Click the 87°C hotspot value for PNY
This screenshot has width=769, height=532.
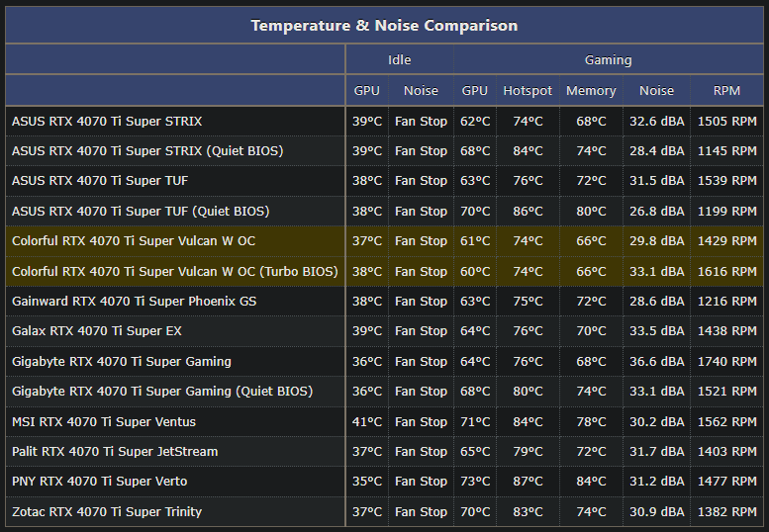pos(528,482)
